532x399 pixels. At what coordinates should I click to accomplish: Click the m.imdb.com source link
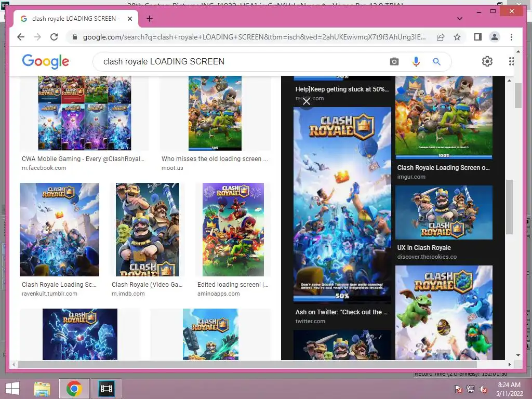(128, 294)
